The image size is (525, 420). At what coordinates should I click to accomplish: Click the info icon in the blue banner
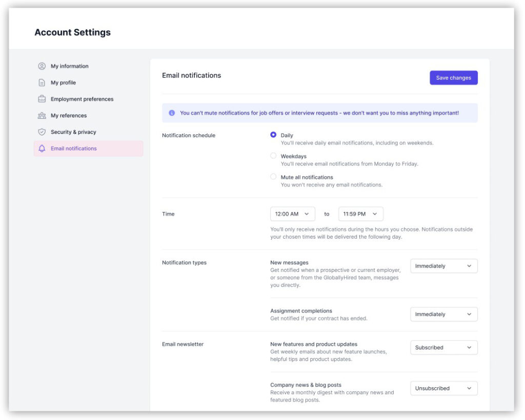172,113
